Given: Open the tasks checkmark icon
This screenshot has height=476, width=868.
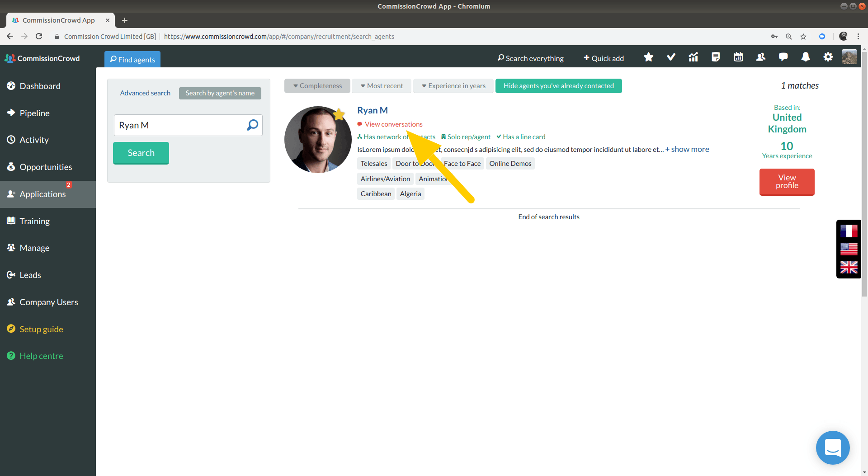Looking at the screenshot, I should (671, 57).
